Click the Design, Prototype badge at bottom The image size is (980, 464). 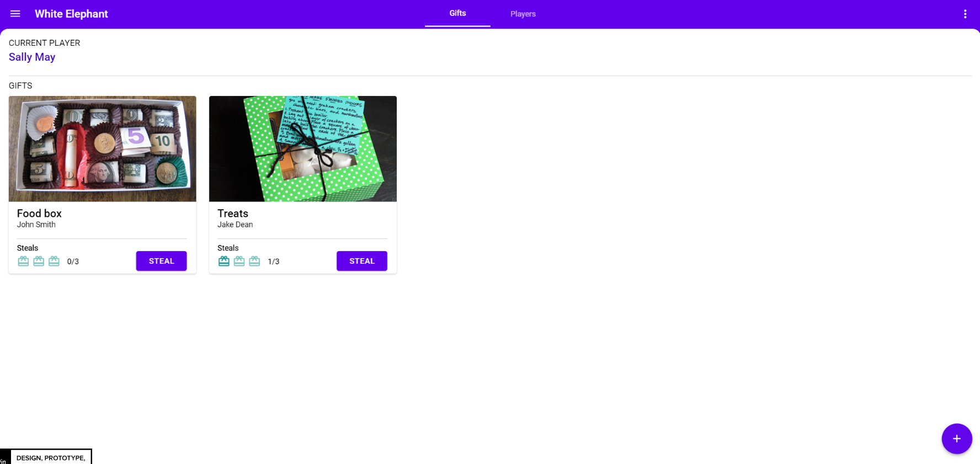point(51,457)
